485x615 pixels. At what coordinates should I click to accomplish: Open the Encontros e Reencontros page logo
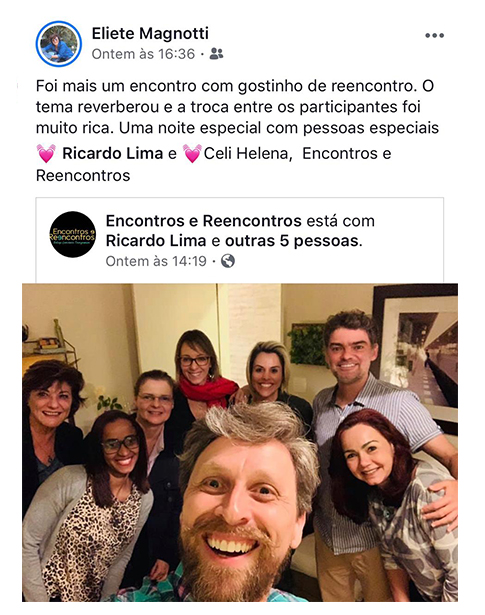(73, 235)
